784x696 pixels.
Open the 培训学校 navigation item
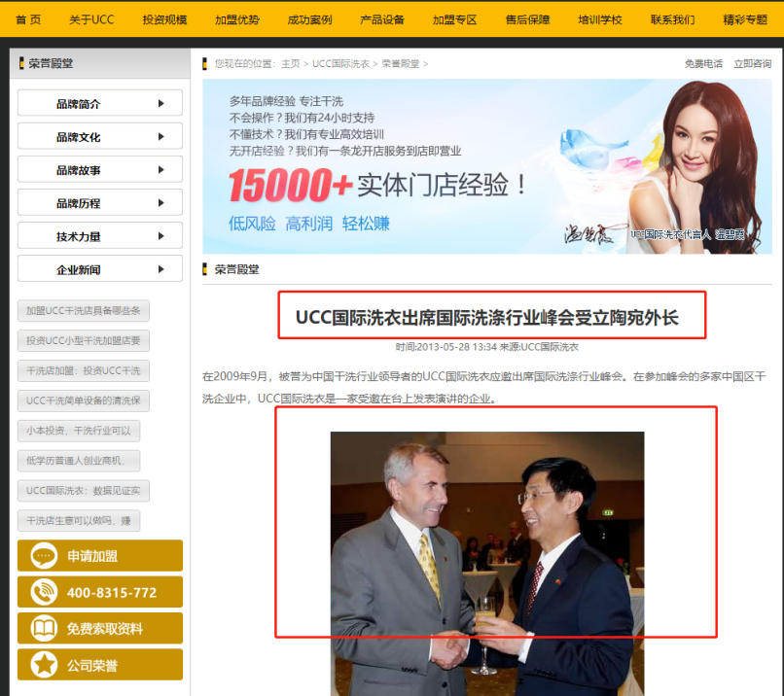tap(599, 19)
